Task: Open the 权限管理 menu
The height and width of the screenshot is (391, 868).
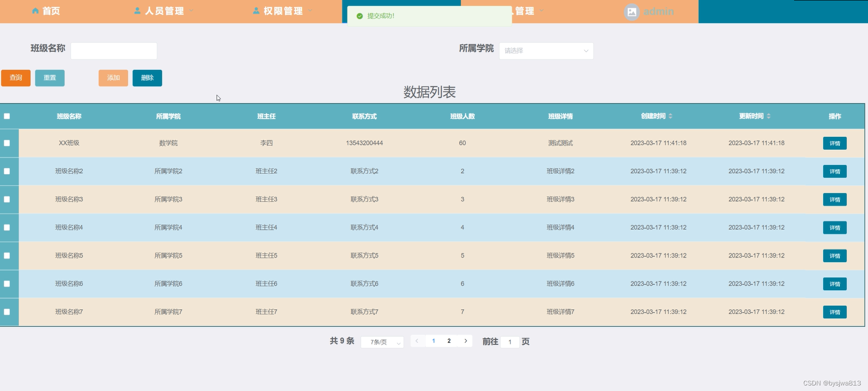Action: [283, 11]
